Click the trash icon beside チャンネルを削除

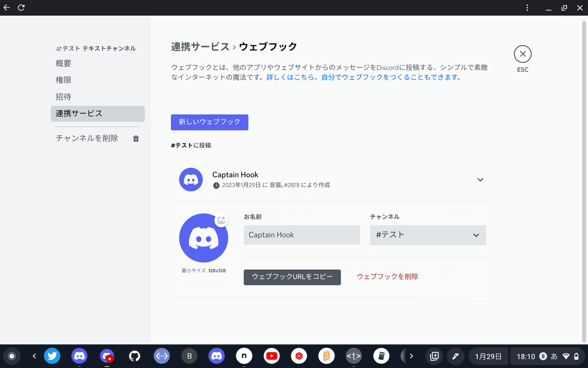click(x=136, y=138)
